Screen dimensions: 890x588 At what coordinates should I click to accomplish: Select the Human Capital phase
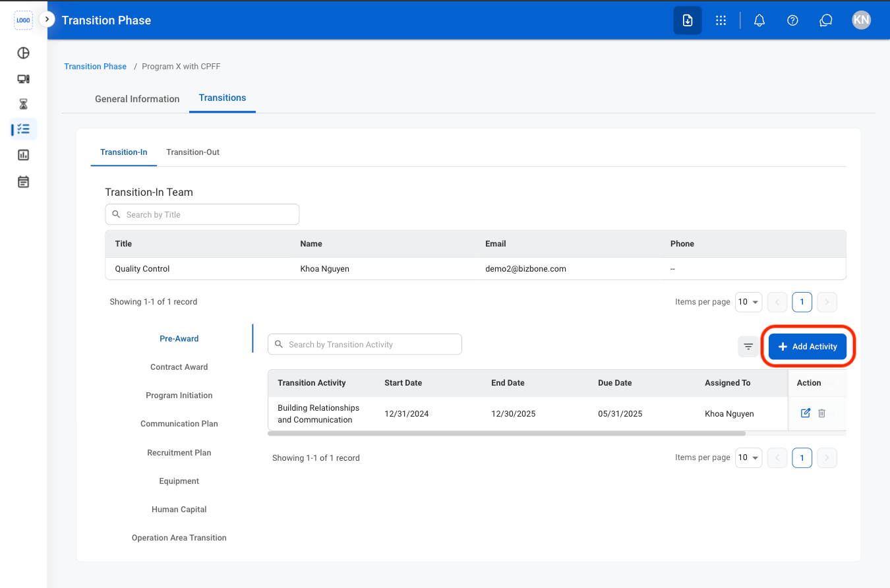point(179,510)
